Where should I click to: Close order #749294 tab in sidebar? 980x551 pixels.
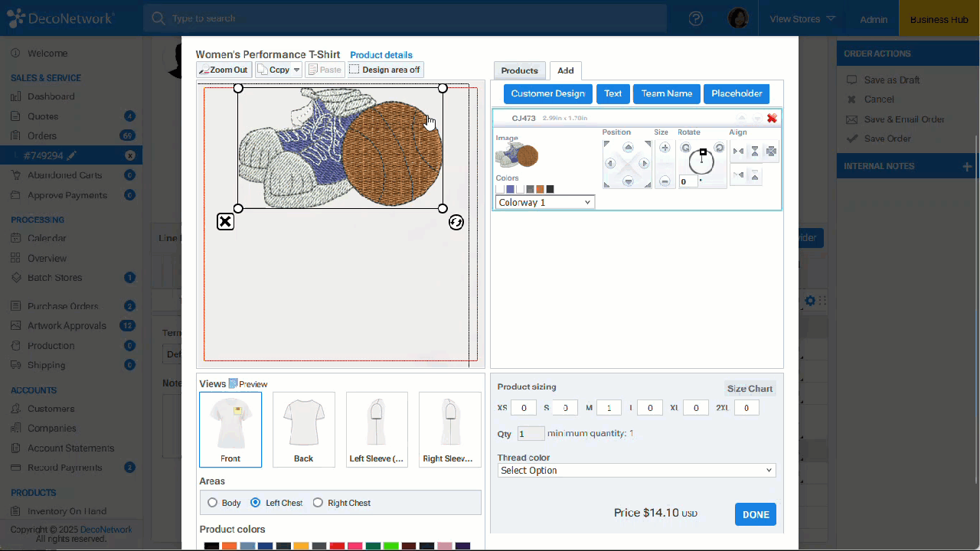tap(130, 155)
